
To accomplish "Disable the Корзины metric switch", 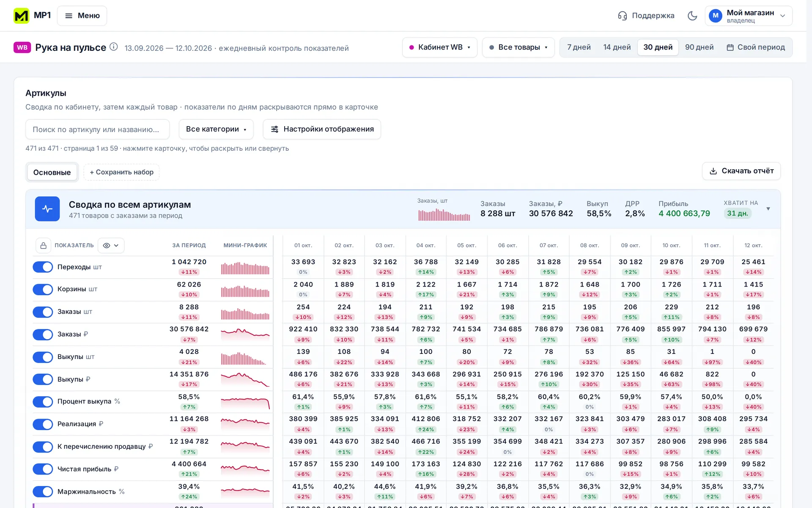I will click(43, 289).
